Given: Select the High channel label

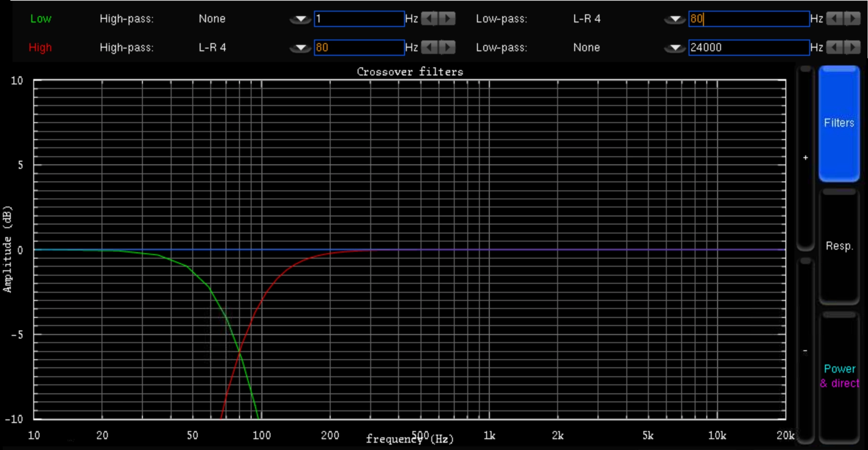Looking at the screenshot, I should [41, 47].
